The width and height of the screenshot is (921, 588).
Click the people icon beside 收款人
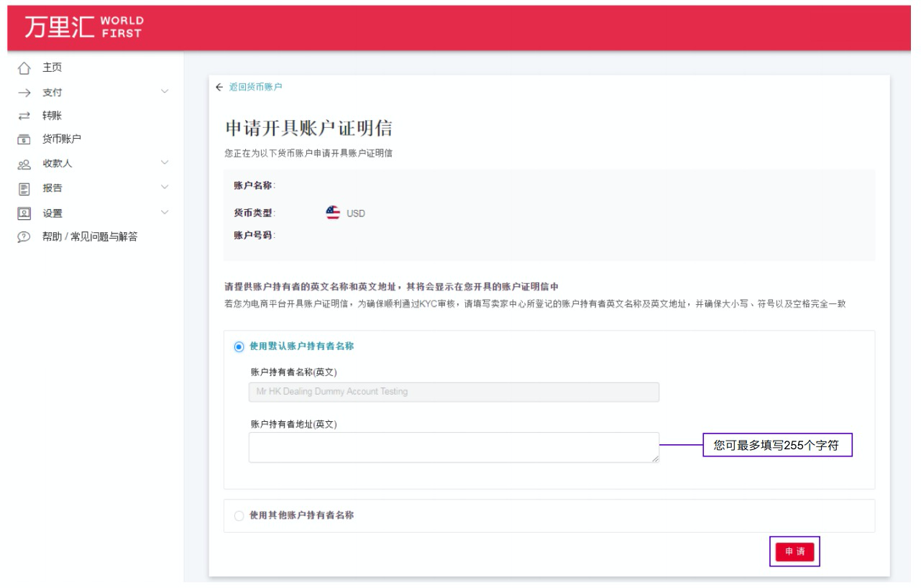[x=24, y=164]
